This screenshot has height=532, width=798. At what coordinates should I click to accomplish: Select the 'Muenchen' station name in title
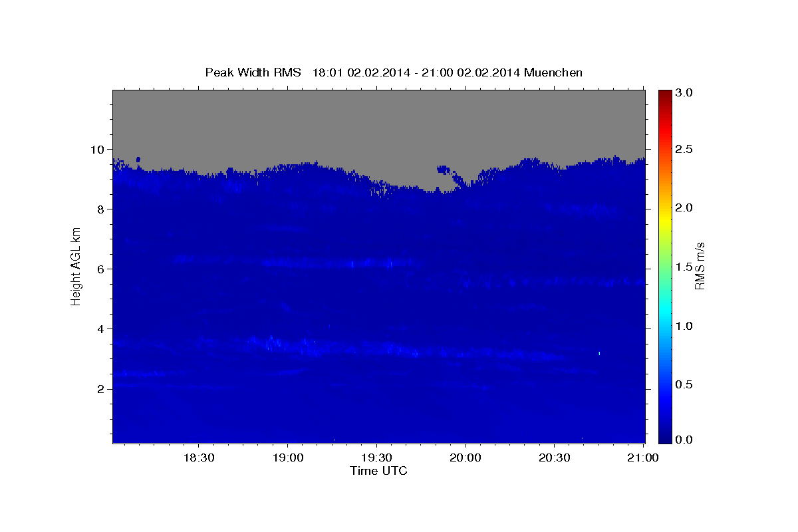point(553,72)
